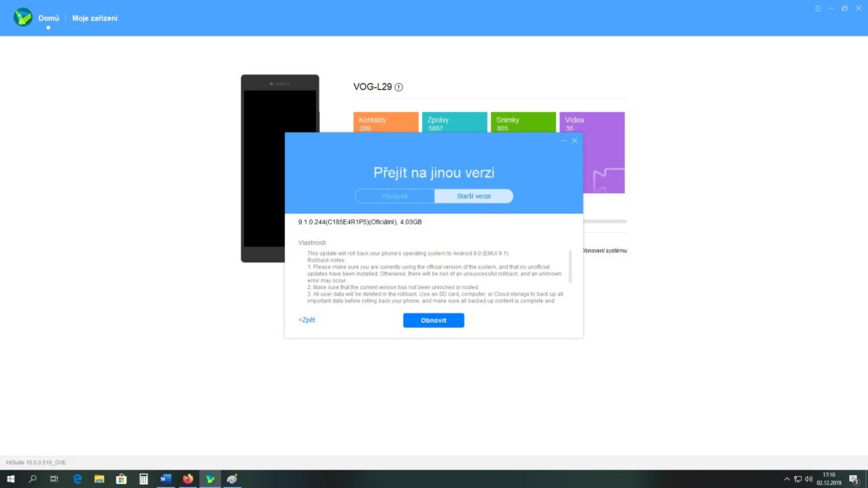
Task: Switch to Word on taskbar
Action: click(165, 480)
